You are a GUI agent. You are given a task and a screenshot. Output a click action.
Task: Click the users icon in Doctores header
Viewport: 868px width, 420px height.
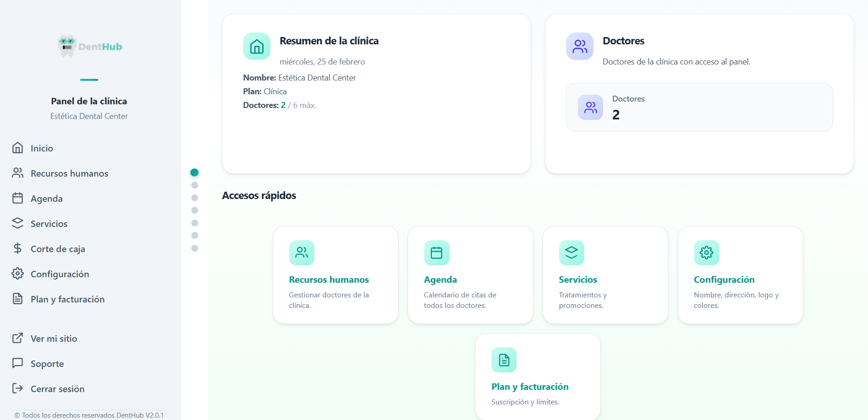coord(580,46)
